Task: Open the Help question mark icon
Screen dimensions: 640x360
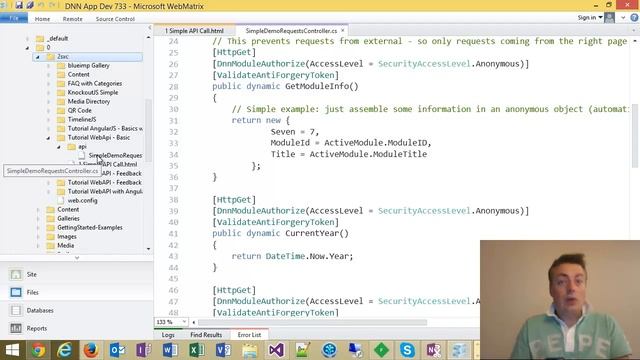Action: click(x=634, y=18)
